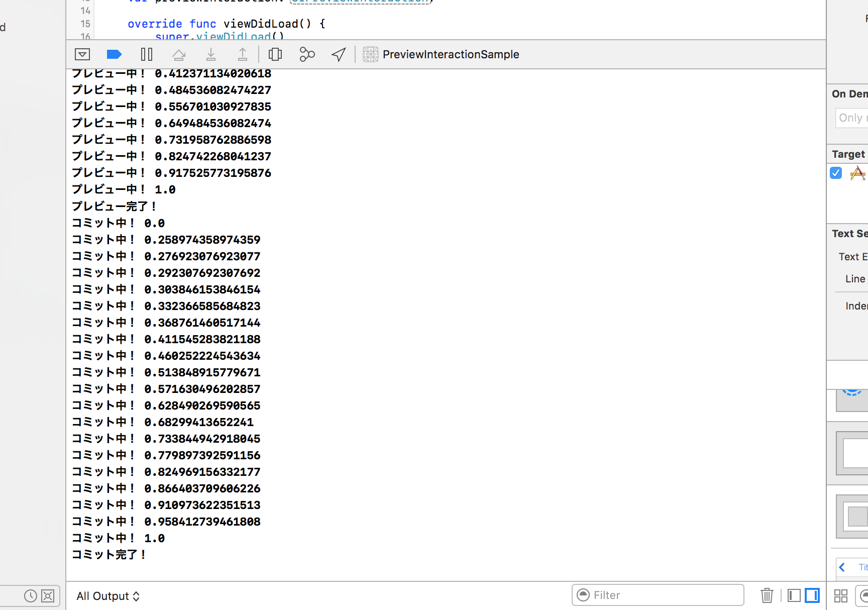868x610 pixels.
Task: Click the console Filter field
Action: coord(658,595)
